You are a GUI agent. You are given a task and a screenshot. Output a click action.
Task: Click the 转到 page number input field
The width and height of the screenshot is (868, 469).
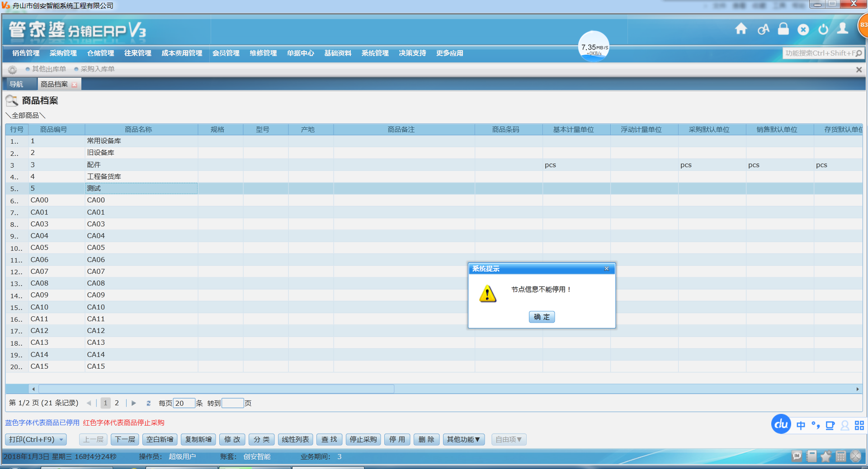(x=232, y=403)
